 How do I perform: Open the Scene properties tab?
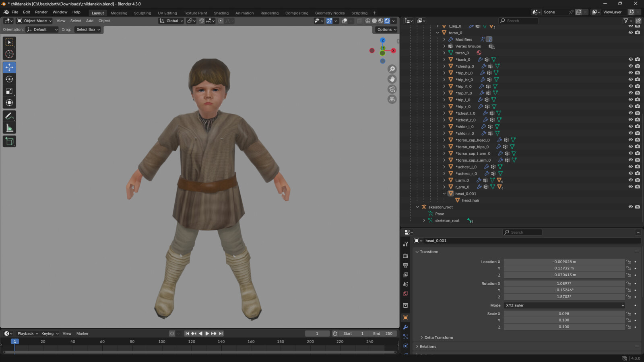(405, 284)
